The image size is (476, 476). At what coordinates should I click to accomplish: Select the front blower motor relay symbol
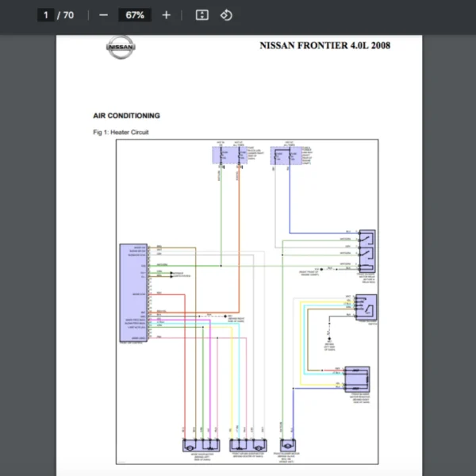(367, 251)
